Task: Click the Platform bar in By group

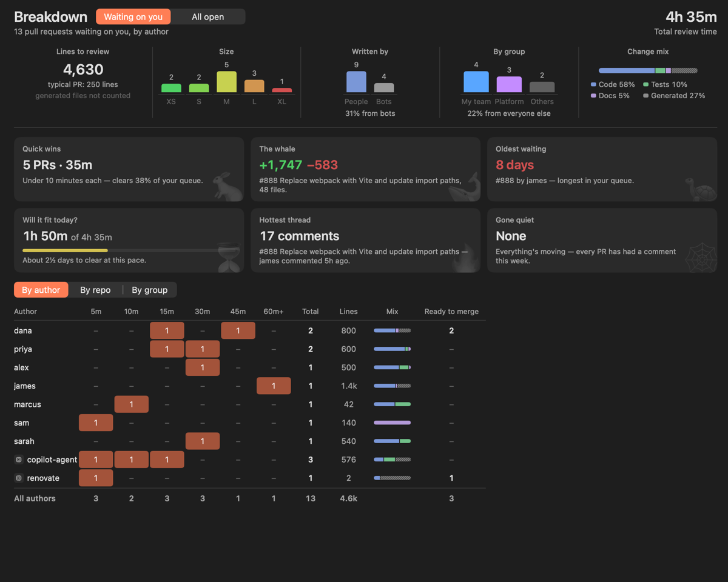Action: (x=509, y=84)
